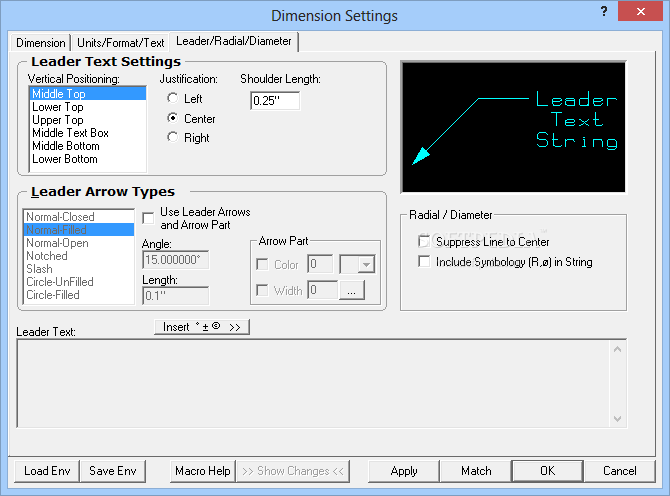Toggle Arrow Part Color checkbox

pyautogui.click(x=262, y=264)
